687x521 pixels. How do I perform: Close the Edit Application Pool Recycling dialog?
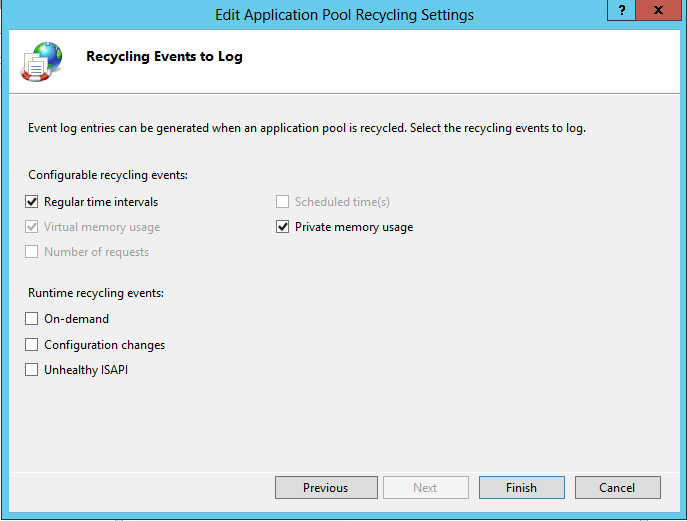coord(660,10)
